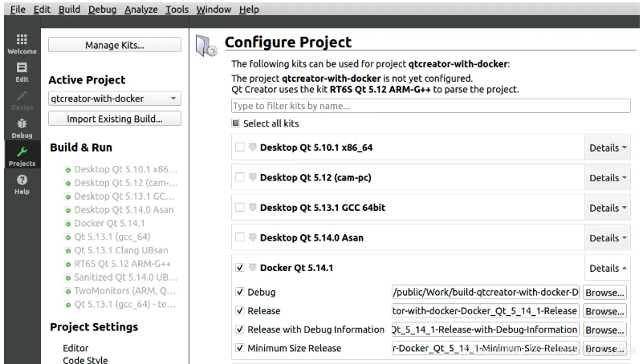Click green plus icon for Desktop Qt 5.14.0 Asan
643x364 pixels.
pyautogui.click(x=68, y=210)
